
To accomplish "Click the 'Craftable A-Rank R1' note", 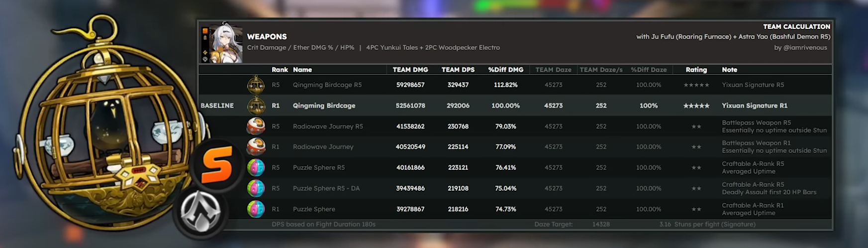I will [x=753, y=205].
